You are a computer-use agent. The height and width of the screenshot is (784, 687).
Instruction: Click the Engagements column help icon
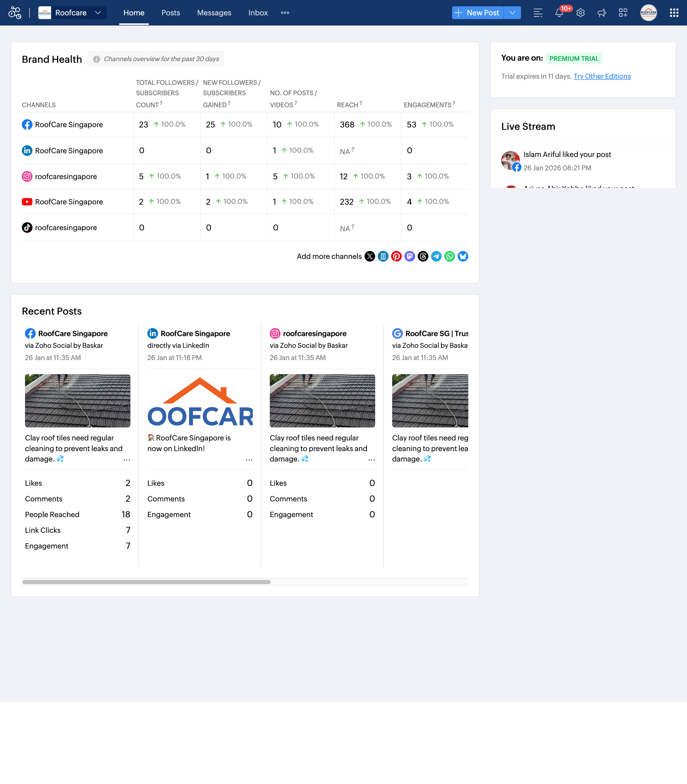[x=454, y=103]
